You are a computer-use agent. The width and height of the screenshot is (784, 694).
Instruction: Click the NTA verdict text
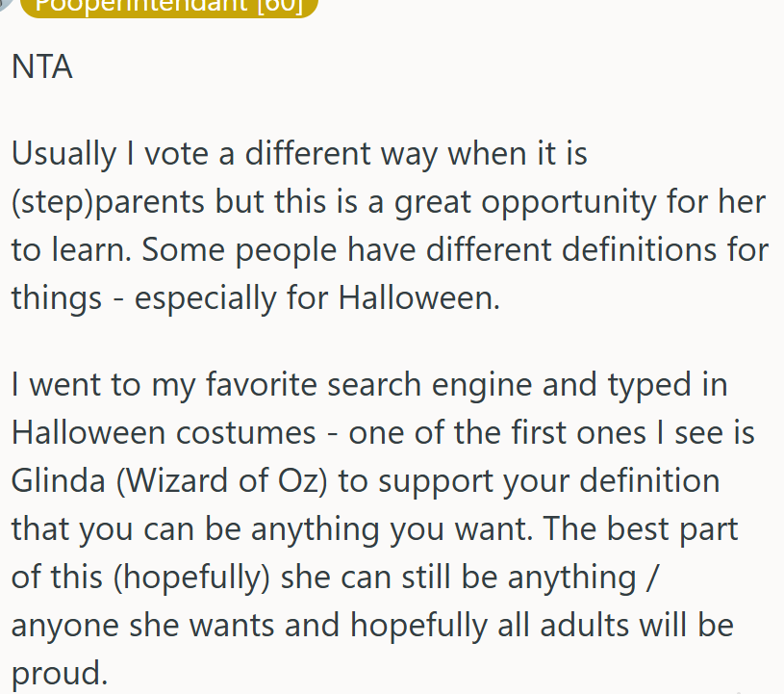pyautogui.click(x=42, y=67)
